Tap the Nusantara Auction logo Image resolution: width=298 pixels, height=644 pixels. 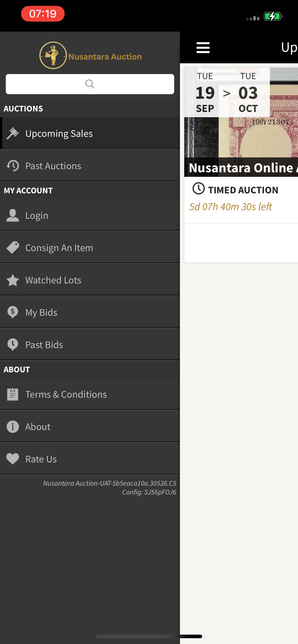pos(90,55)
